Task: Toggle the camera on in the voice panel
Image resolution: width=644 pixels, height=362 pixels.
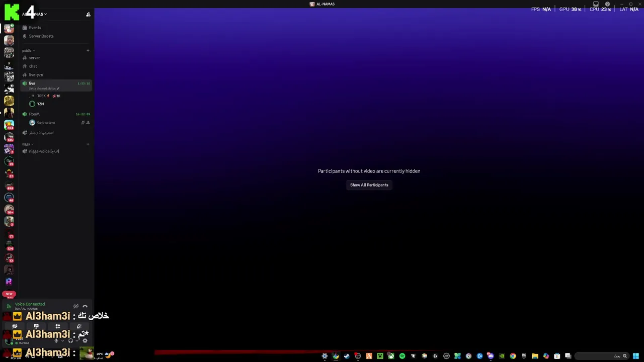Action: click(x=15, y=326)
